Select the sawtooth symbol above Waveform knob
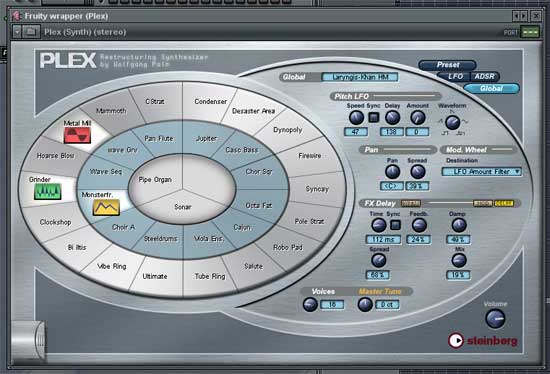Viewport: 550px width, 374px height. pos(452,112)
